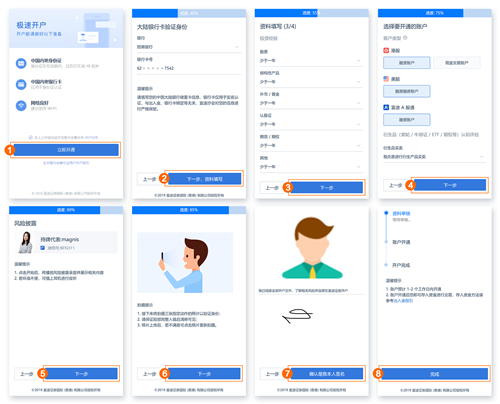This screenshot has width=500, height=404.
Task: Click the bank card number field
Action: [x=189, y=68]
